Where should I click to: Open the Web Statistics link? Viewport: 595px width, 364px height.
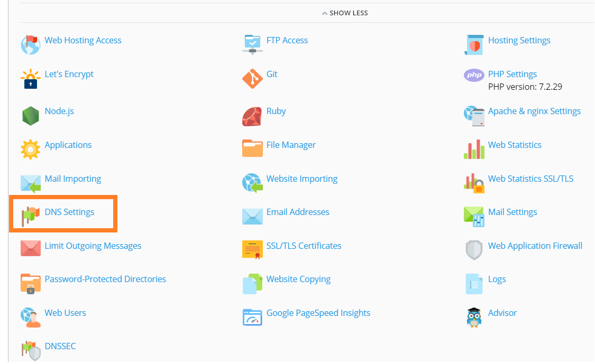click(515, 145)
